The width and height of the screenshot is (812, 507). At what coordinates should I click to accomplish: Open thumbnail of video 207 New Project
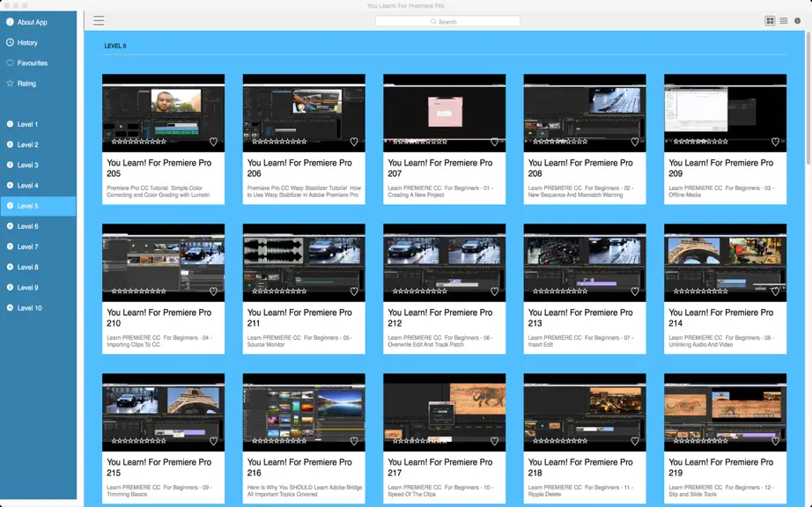[x=445, y=113]
